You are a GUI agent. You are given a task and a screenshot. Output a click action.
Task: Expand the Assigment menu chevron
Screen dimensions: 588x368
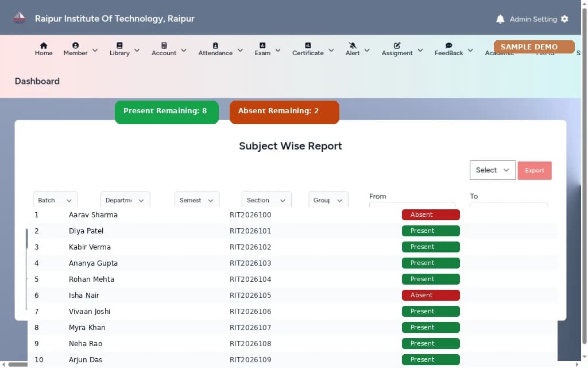420,50
